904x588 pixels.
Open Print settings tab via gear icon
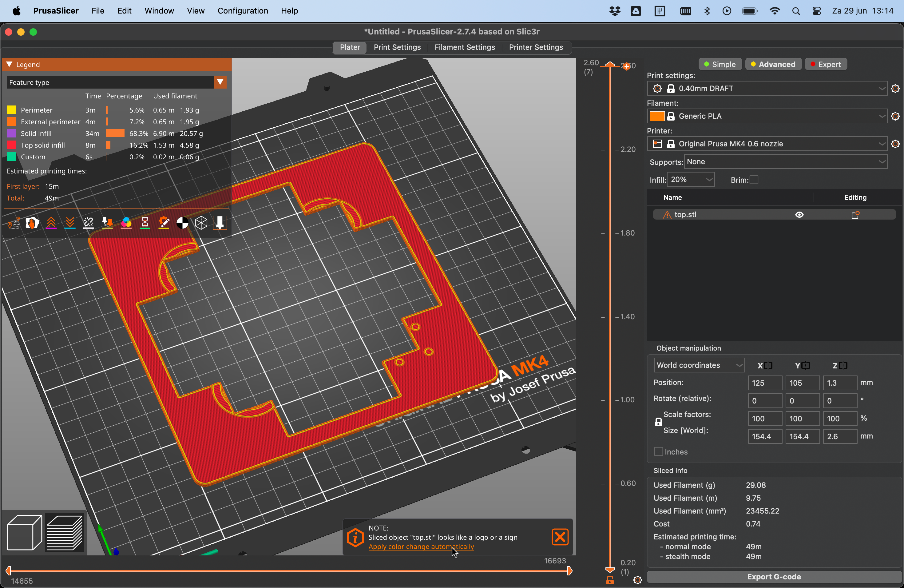tap(895, 89)
